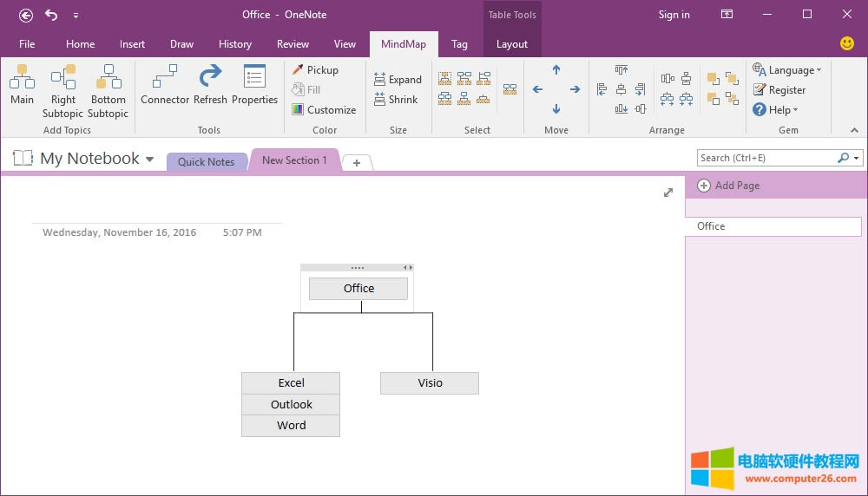
Task: Open the Quick Notes section tab
Action: point(206,162)
